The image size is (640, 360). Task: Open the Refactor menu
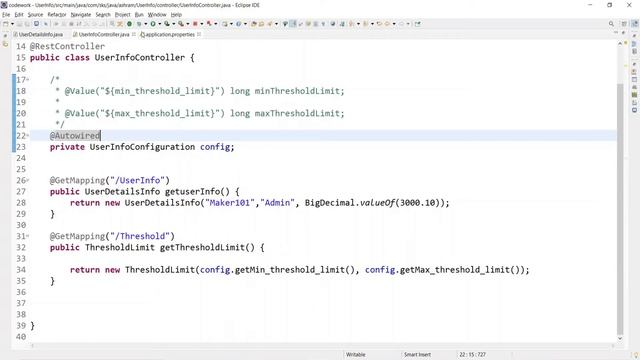[x=57, y=14]
